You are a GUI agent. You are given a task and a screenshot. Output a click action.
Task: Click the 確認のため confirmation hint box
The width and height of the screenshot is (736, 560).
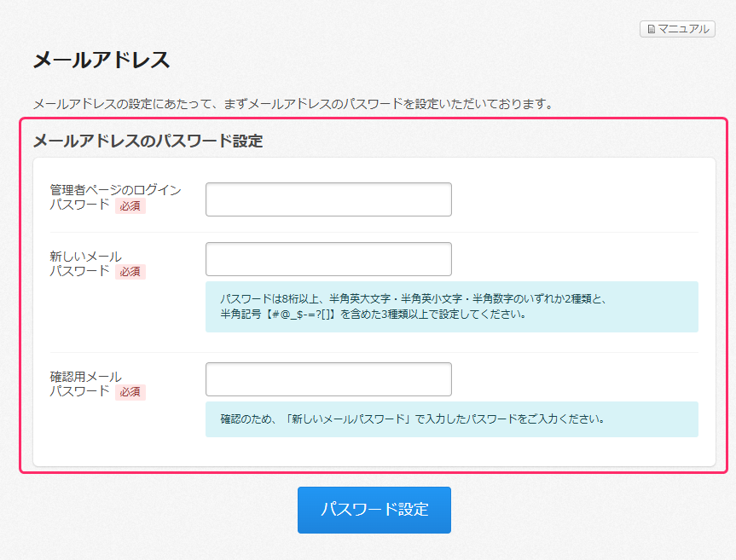tap(451, 419)
